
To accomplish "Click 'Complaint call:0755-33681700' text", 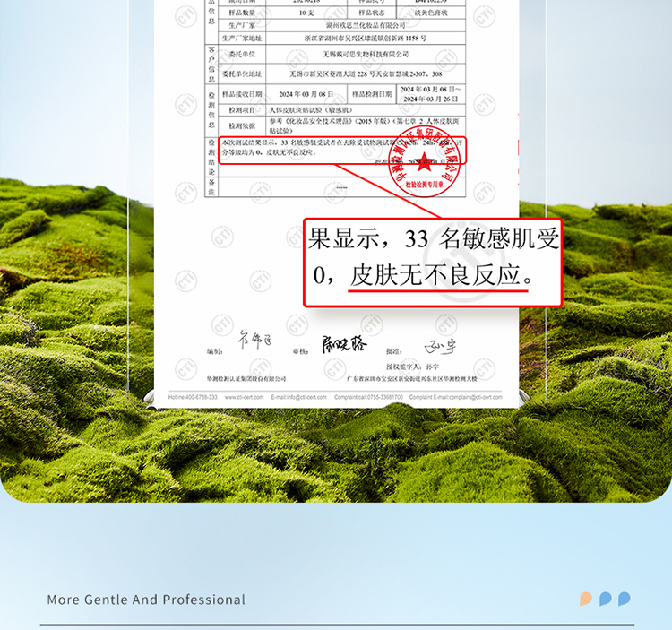I will [368, 397].
